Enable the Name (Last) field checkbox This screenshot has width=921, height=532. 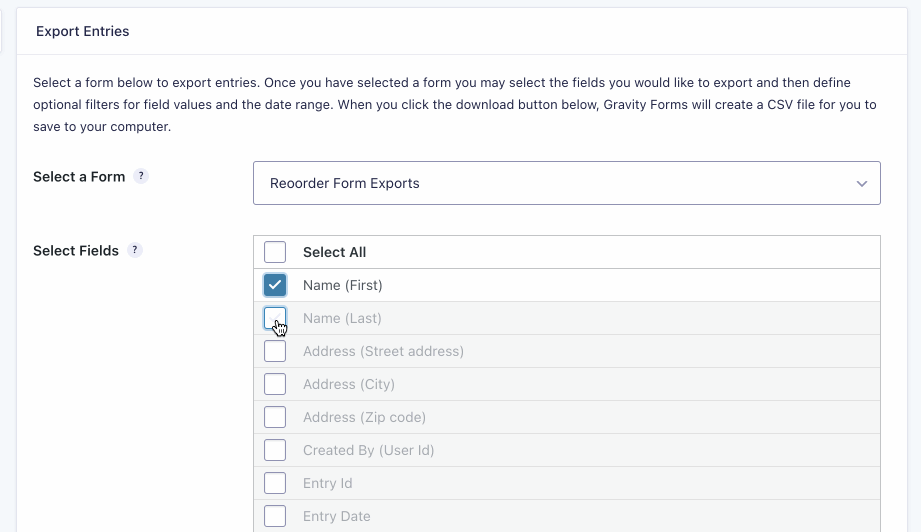click(x=275, y=319)
